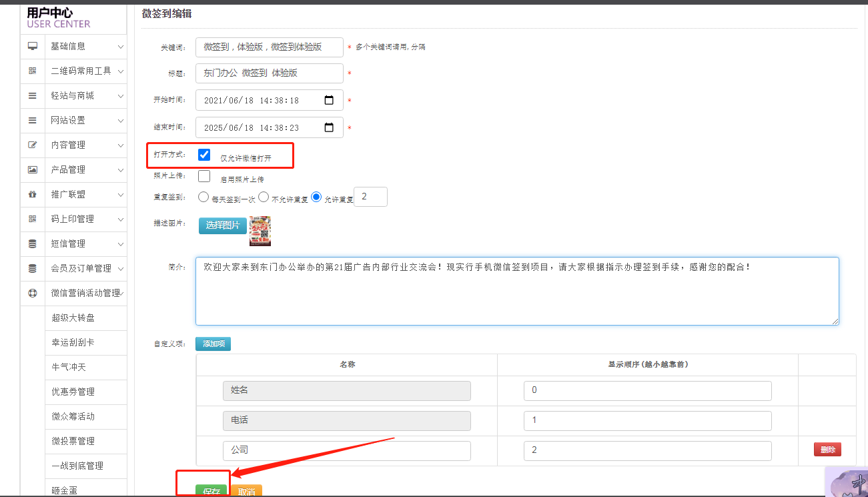Click the database icon beside 短信管理
This screenshot has width=868, height=497.
[x=32, y=243]
